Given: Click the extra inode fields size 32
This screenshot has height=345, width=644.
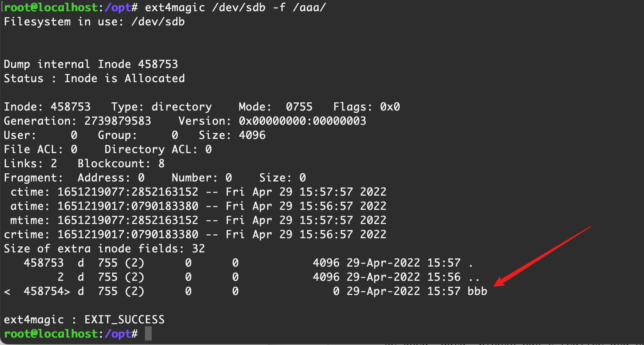Looking at the screenshot, I should 198,249.
